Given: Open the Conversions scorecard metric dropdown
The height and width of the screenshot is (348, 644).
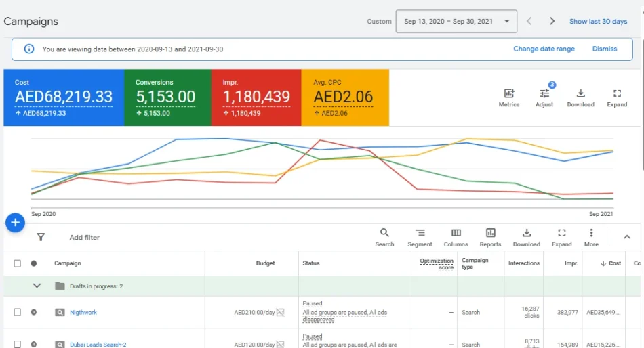Looking at the screenshot, I should (165, 97).
